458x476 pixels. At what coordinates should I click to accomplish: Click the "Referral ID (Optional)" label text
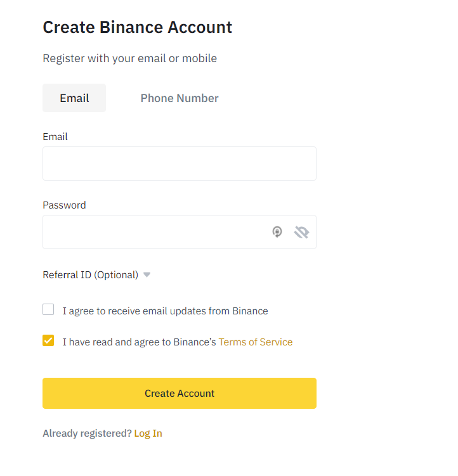(90, 275)
